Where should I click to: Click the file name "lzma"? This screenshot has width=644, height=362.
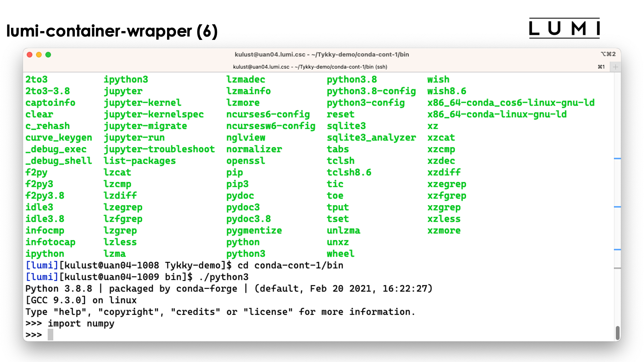115,254
